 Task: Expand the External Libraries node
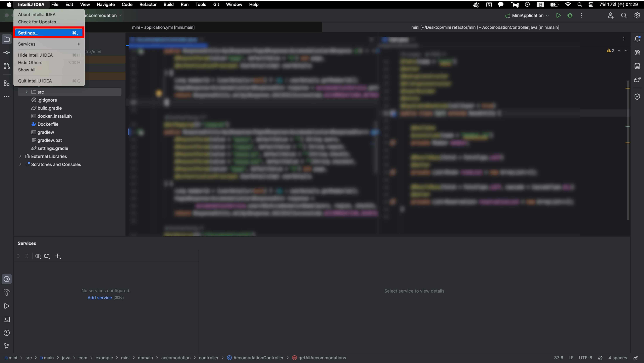pyautogui.click(x=20, y=156)
